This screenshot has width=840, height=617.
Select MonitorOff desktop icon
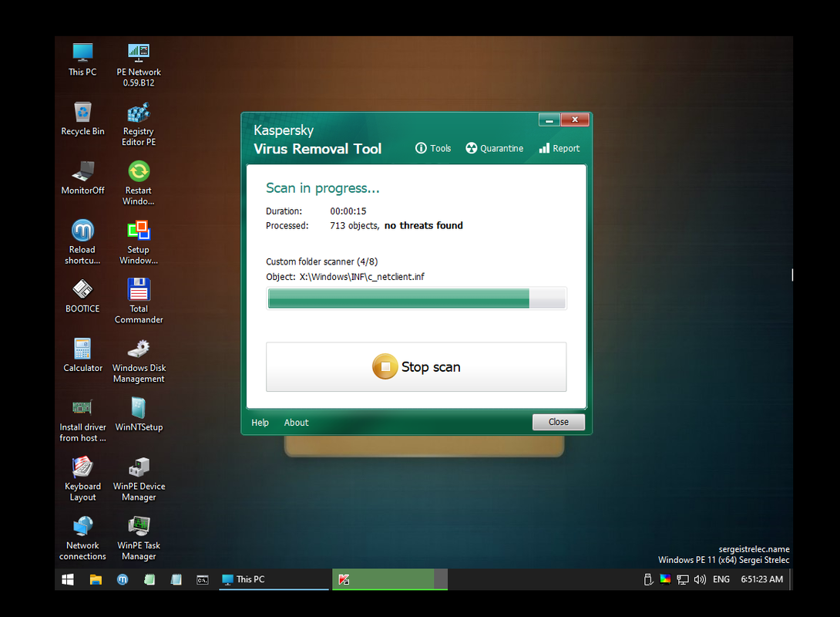pyautogui.click(x=82, y=178)
